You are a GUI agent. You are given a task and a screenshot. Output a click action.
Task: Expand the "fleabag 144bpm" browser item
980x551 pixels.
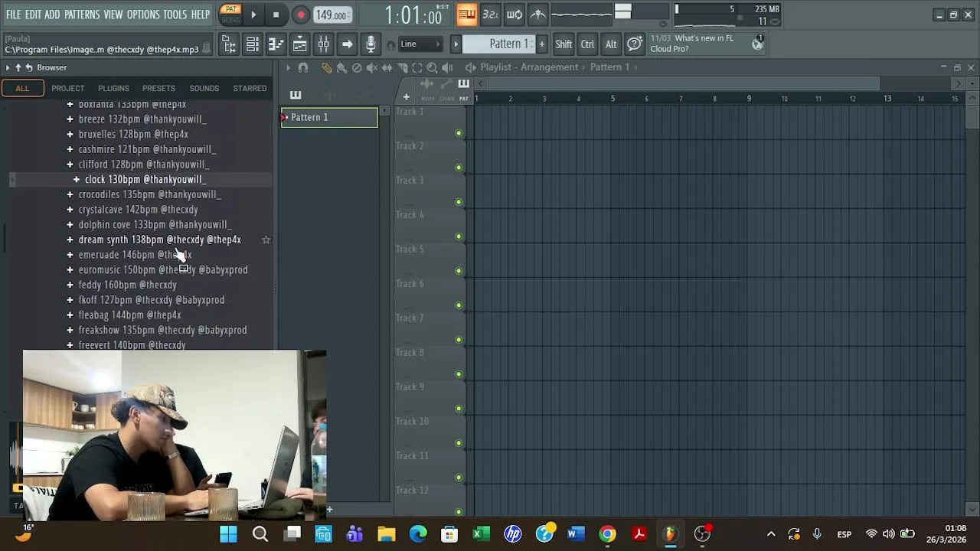click(x=70, y=315)
